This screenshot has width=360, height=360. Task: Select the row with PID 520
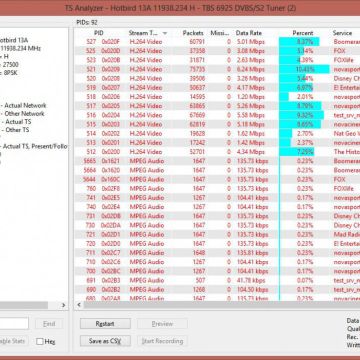coord(217,78)
